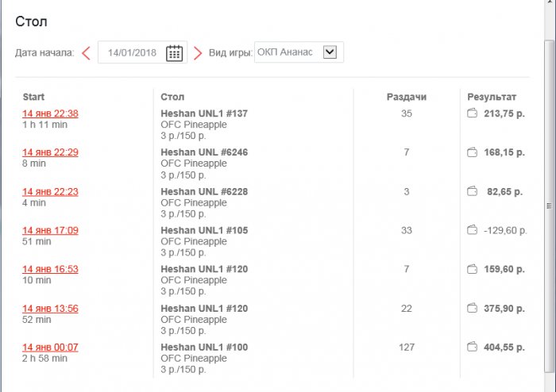556x392 pixels.
Task: Click wallet icon next to -129,60 р.
Action: click(x=472, y=230)
